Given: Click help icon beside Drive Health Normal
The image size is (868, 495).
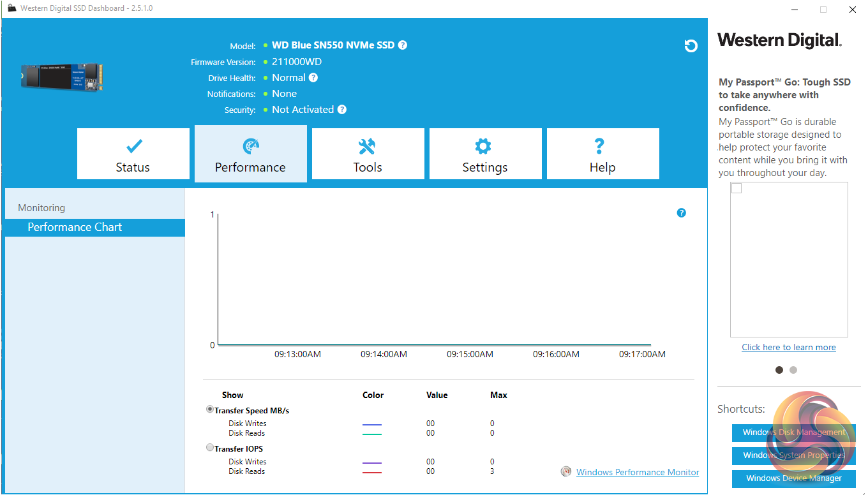Looking at the screenshot, I should coord(313,78).
